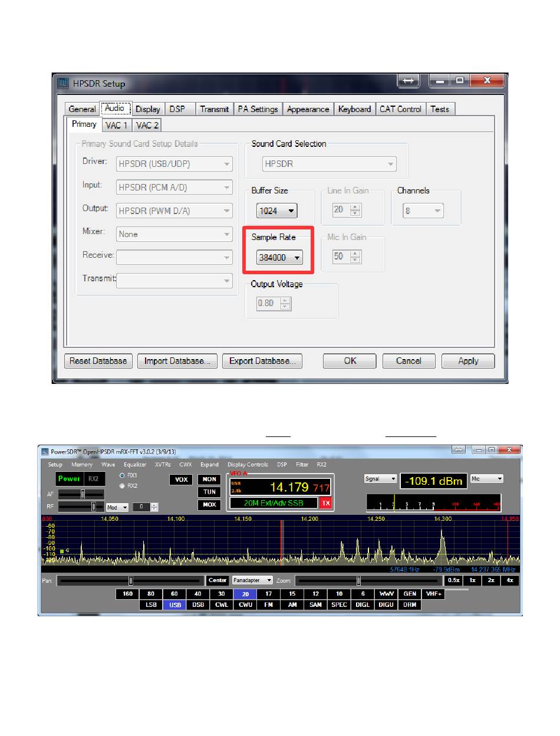Open the CAT Control tab
Image resolution: width=560 pixels, height=736 pixels.
coord(400,109)
